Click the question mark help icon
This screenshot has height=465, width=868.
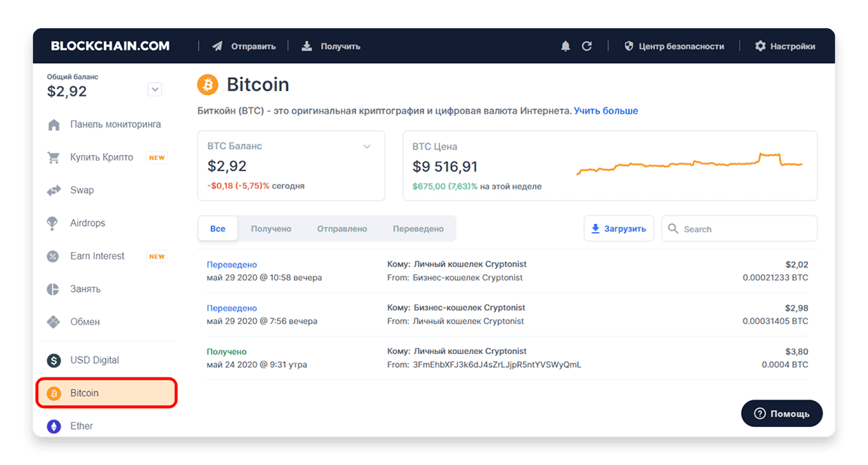coord(760,413)
